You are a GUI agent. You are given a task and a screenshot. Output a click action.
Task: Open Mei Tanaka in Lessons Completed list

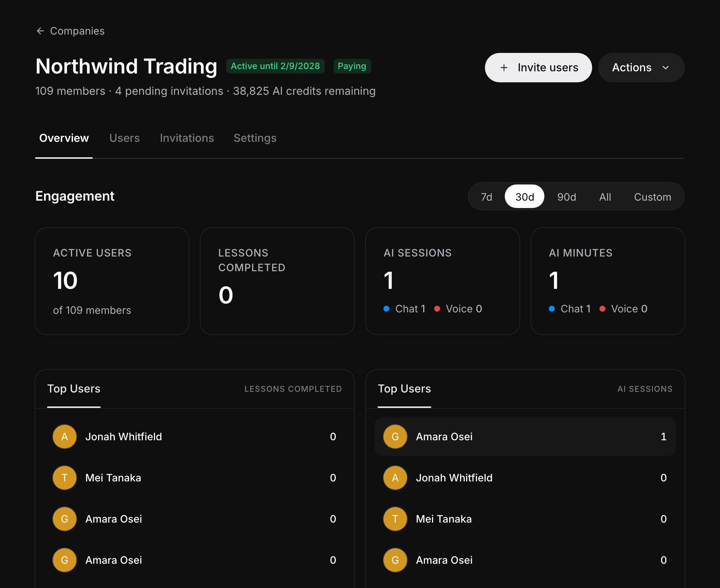(195, 478)
